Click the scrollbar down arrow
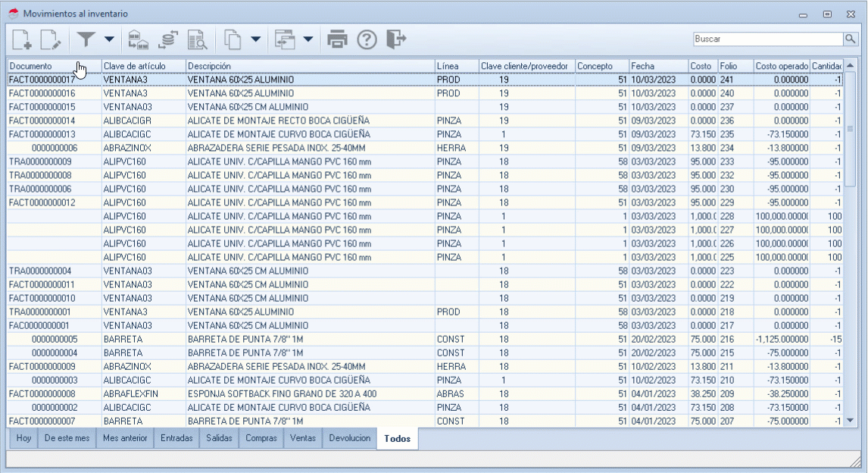868x473 pixels. coord(850,420)
